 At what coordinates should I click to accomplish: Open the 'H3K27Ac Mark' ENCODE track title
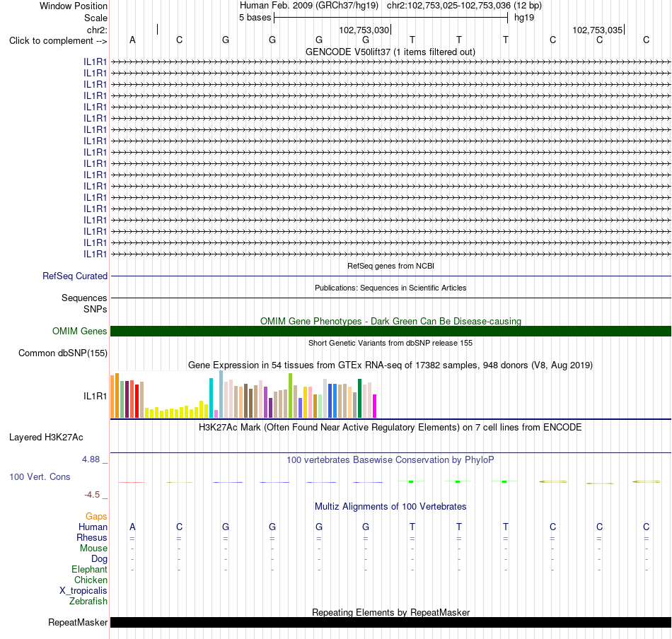[390, 427]
